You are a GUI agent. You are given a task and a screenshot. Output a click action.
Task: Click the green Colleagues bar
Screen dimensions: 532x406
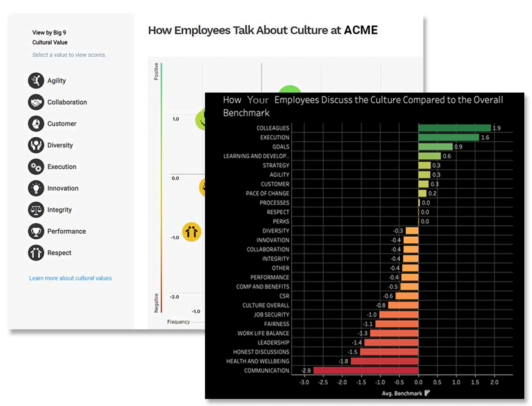point(454,128)
